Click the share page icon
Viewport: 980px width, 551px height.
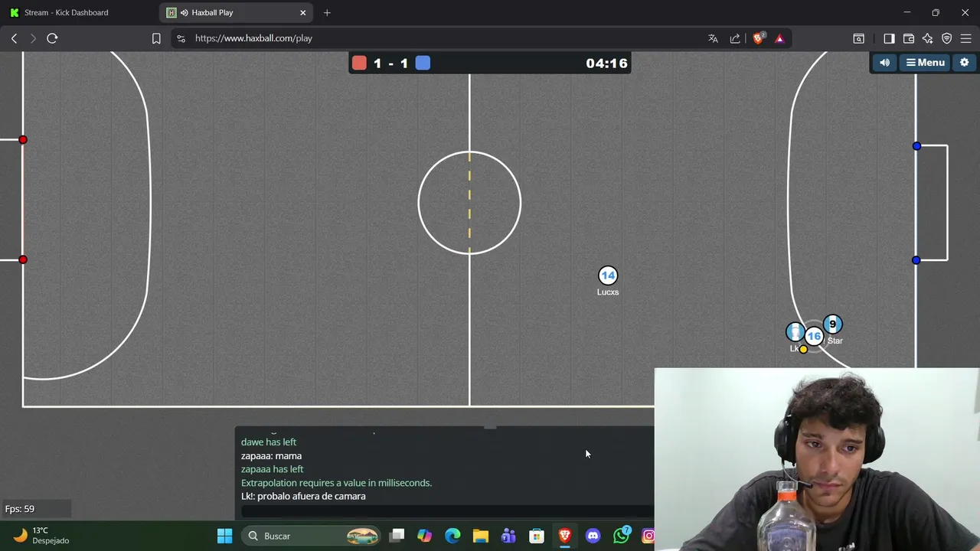(735, 38)
